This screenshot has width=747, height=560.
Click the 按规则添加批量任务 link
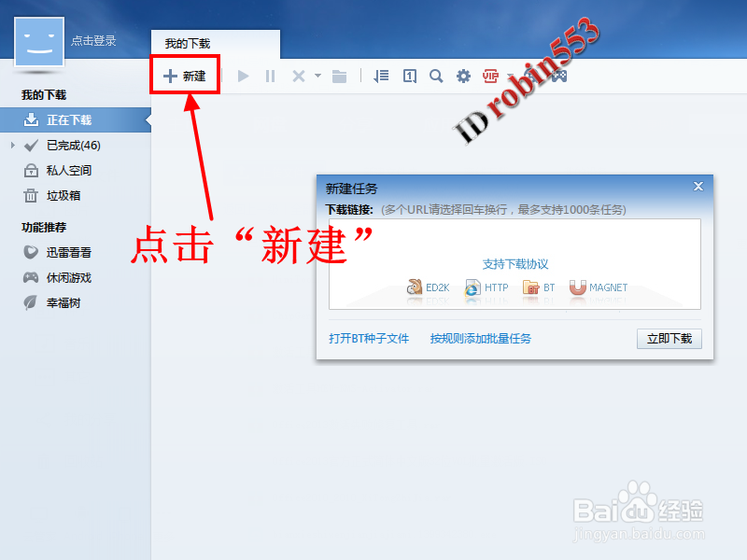pos(481,339)
